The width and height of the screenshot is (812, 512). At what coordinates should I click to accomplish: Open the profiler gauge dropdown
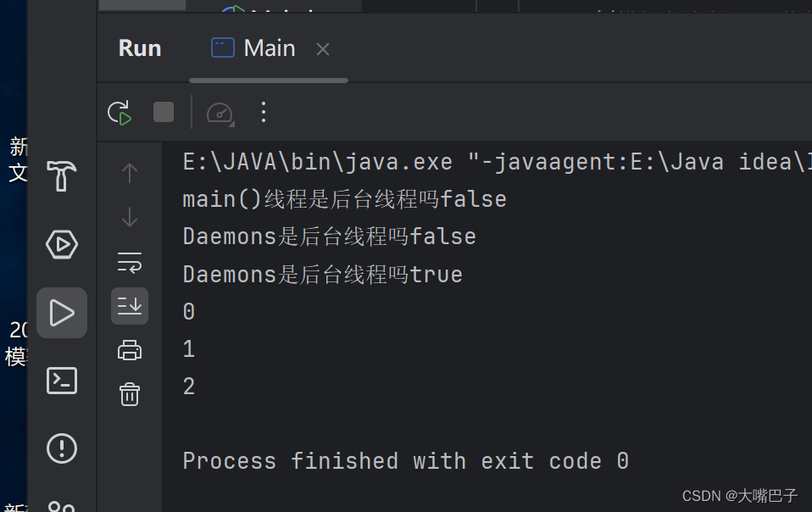220,112
